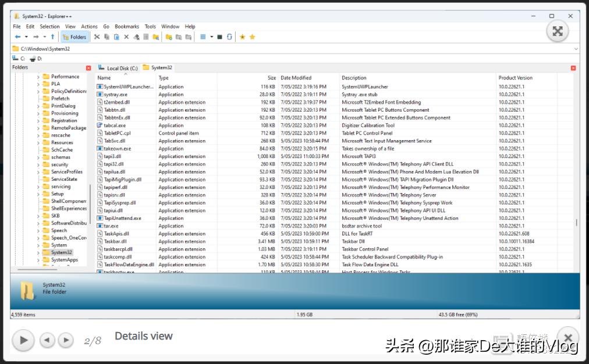Viewport: 589px width, 364px height.
Task: Click the Delete icon in the toolbar
Action: [x=126, y=36]
